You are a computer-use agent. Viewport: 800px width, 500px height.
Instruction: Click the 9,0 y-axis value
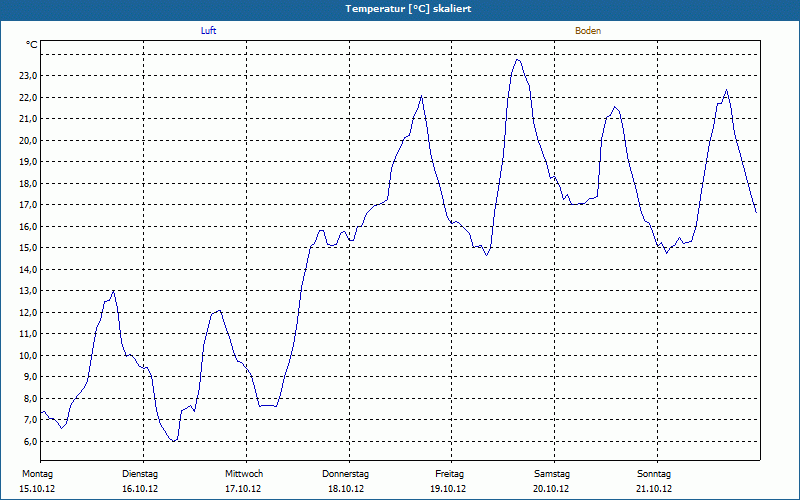(x=30, y=377)
